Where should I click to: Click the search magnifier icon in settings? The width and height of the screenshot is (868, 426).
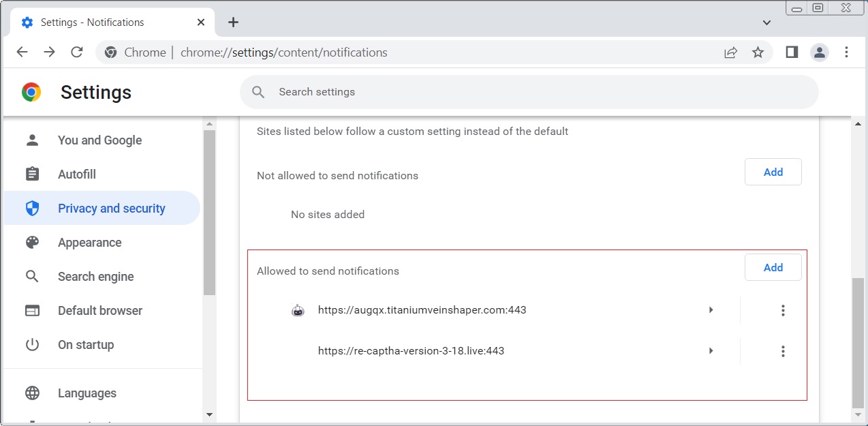[x=258, y=92]
